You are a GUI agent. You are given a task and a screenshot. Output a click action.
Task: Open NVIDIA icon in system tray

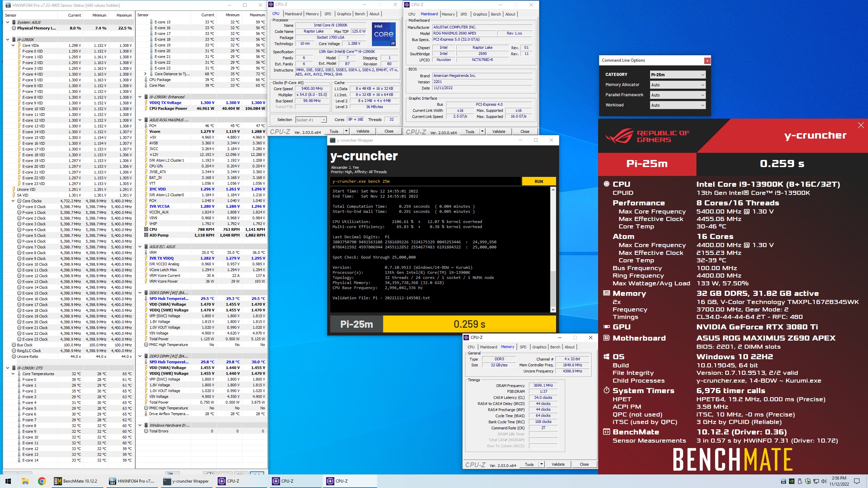[x=792, y=481]
